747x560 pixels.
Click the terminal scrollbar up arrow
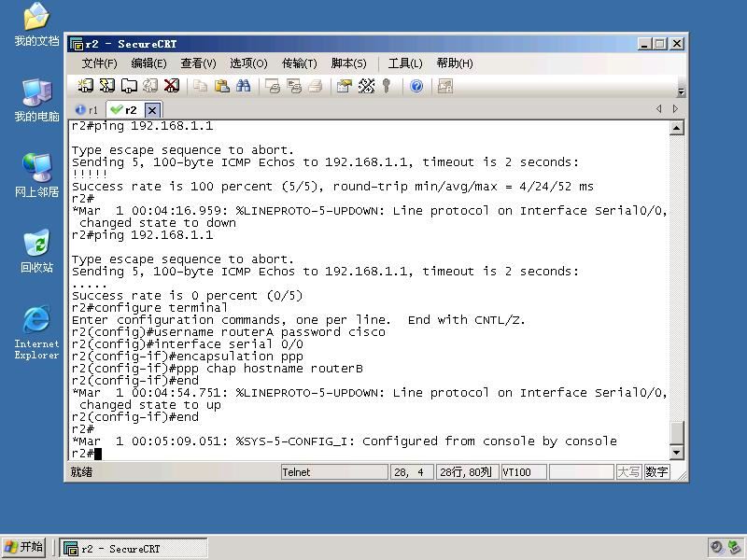click(x=676, y=128)
